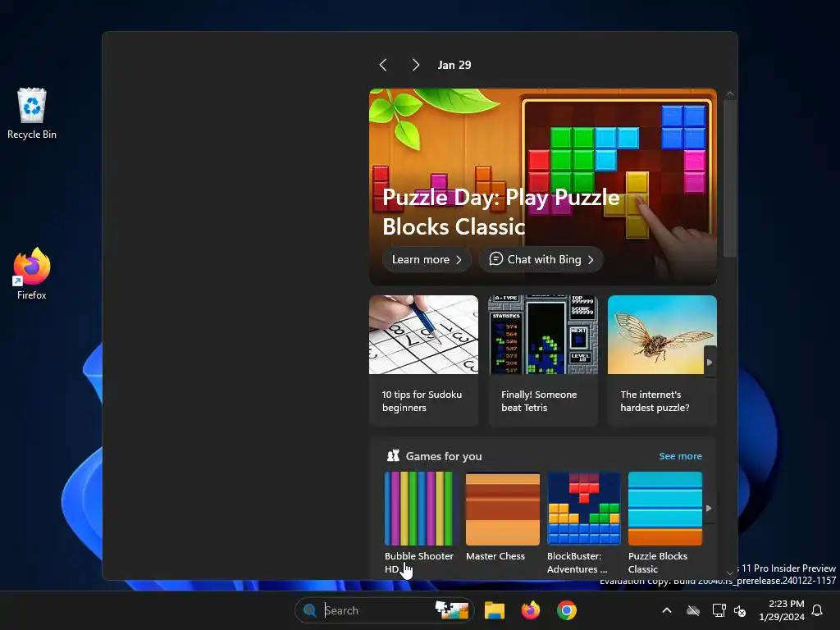Click the Chat with Bing speech bubble icon
Image resolution: width=840 pixels, height=630 pixels.
coord(496,258)
